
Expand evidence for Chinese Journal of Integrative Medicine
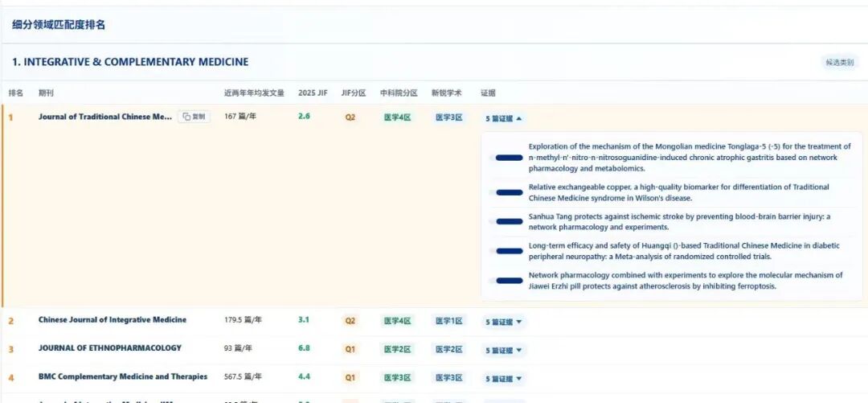(x=503, y=322)
